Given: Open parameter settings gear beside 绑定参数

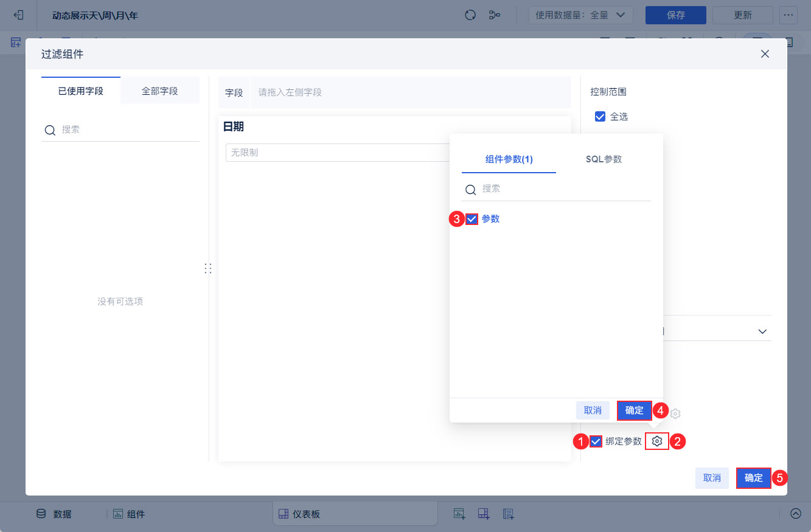Looking at the screenshot, I should (656, 441).
